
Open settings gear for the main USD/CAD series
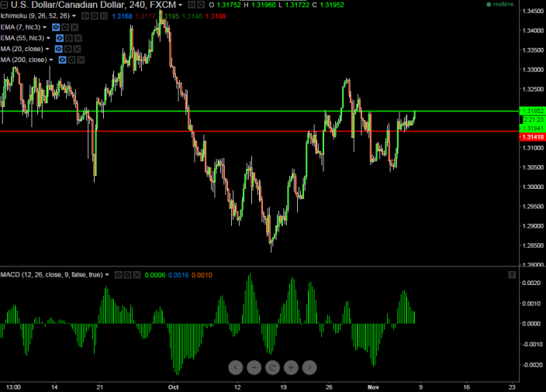coord(201,5)
